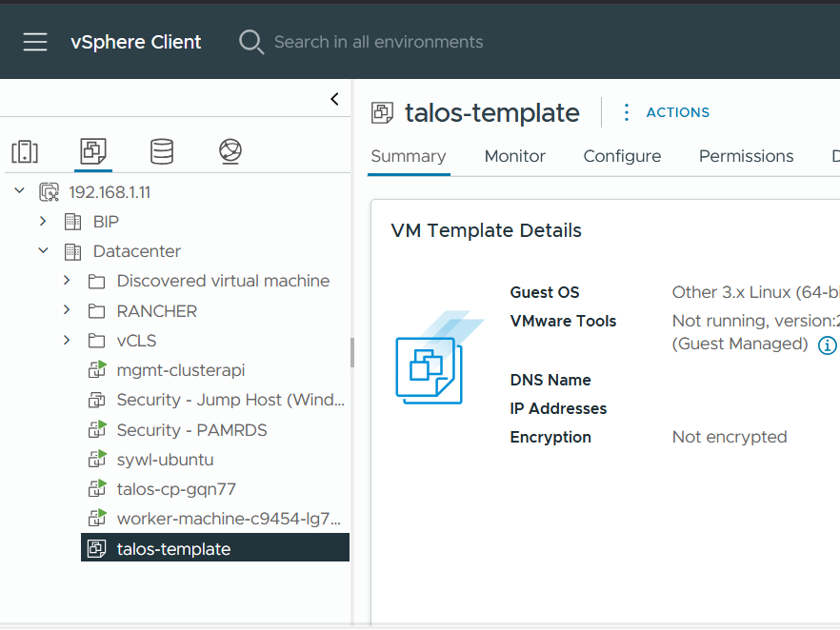Click the vSphere Client title
The width and height of the screenshot is (840, 630).
(x=136, y=42)
